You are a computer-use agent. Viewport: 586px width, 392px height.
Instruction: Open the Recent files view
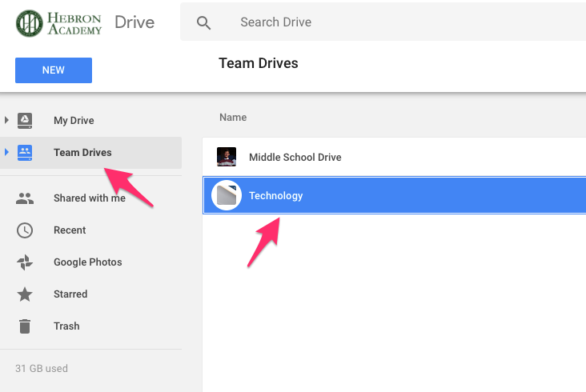click(x=70, y=230)
